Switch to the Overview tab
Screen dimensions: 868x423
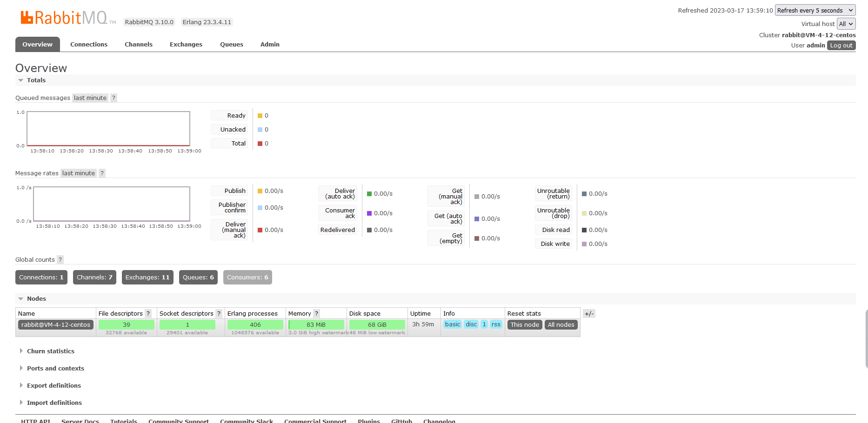[x=38, y=44]
